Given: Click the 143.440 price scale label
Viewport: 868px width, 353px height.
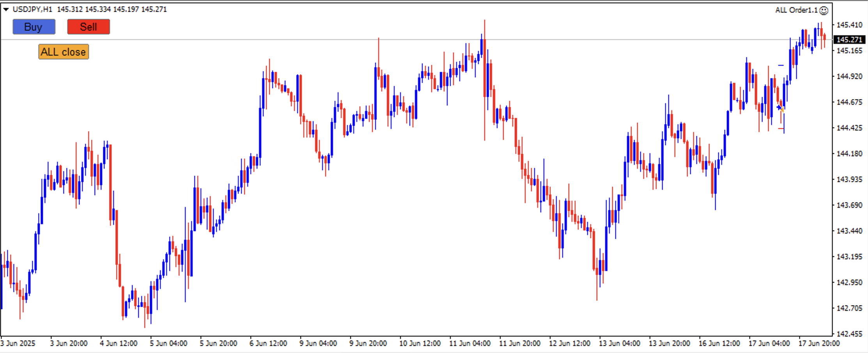Looking at the screenshot, I should pos(849,231).
